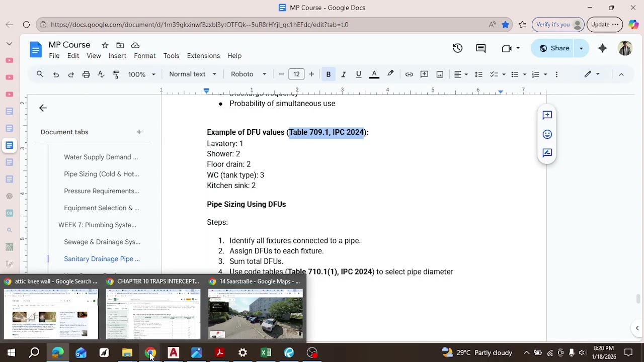Open the checklist dropdown
Viewport: 644px width, 362px height.
coord(498,74)
